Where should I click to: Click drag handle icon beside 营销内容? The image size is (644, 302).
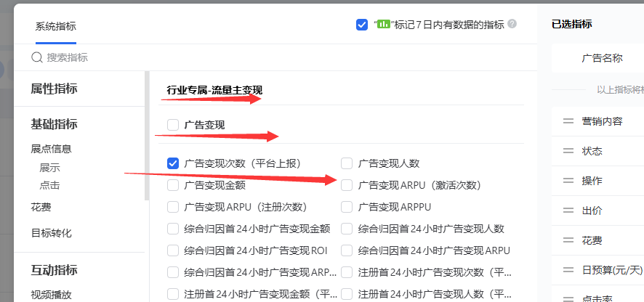pyautogui.click(x=568, y=121)
